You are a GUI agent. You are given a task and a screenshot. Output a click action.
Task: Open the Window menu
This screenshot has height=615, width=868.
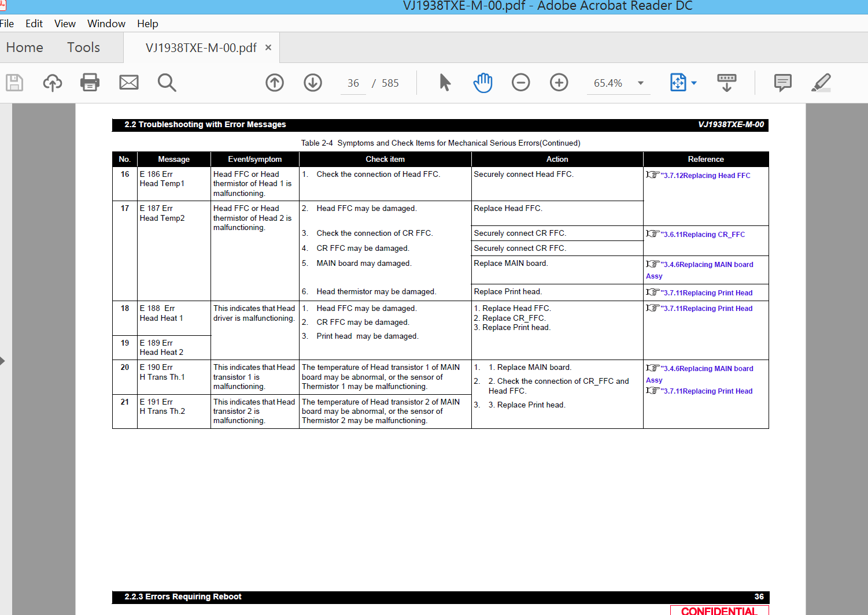pos(106,24)
